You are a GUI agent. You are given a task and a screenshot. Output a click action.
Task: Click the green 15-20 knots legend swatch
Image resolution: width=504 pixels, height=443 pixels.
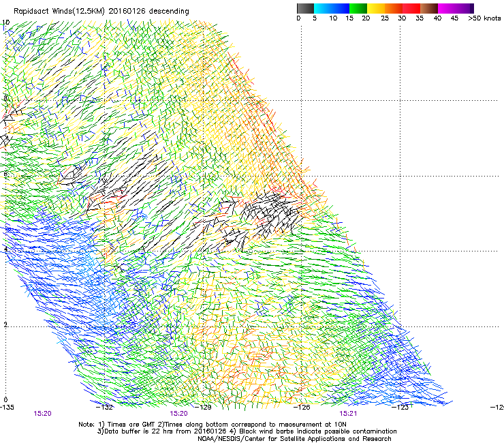[358, 8]
